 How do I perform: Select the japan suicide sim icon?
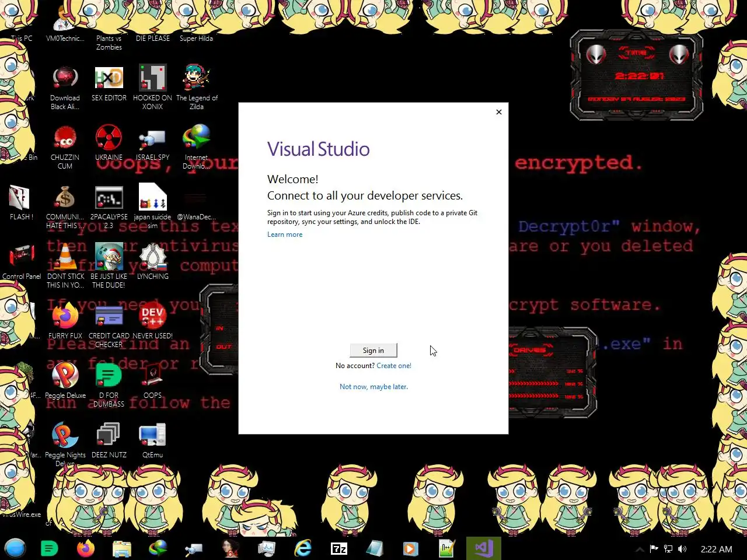tap(152, 206)
